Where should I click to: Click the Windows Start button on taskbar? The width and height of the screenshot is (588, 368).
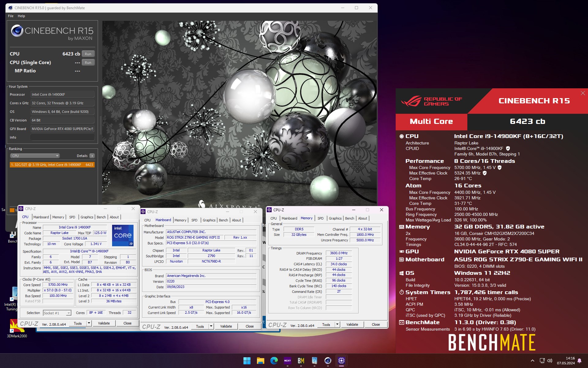(x=247, y=361)
